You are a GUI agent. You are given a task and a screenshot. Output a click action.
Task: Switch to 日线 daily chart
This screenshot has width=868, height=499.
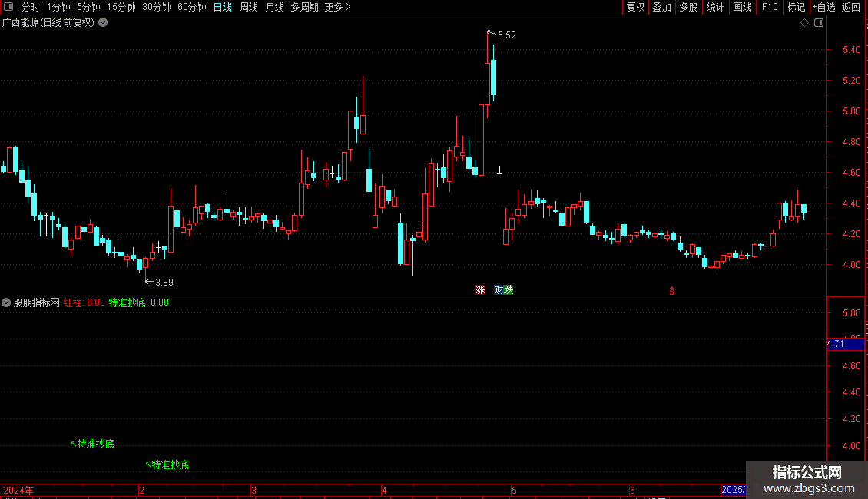[x=223, y=7]
